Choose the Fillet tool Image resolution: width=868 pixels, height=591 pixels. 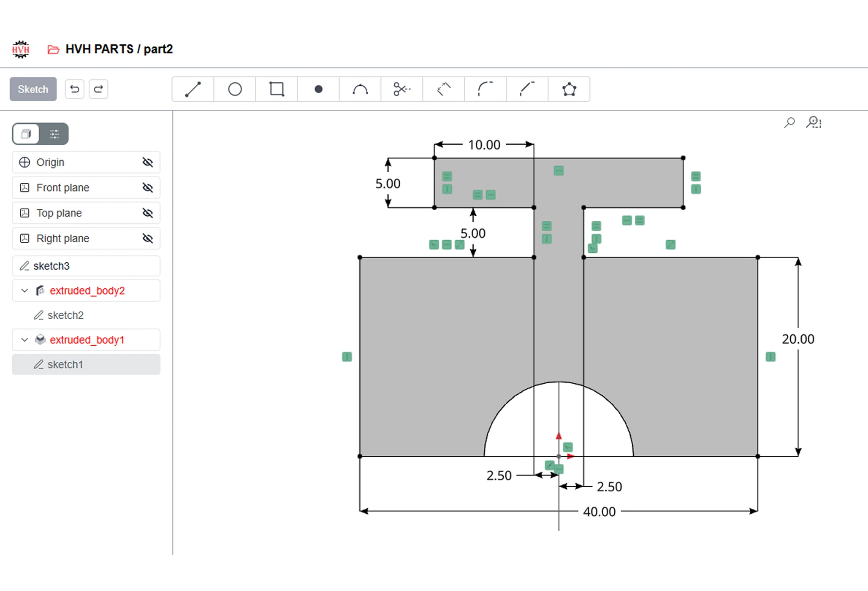tap(486, 89)
